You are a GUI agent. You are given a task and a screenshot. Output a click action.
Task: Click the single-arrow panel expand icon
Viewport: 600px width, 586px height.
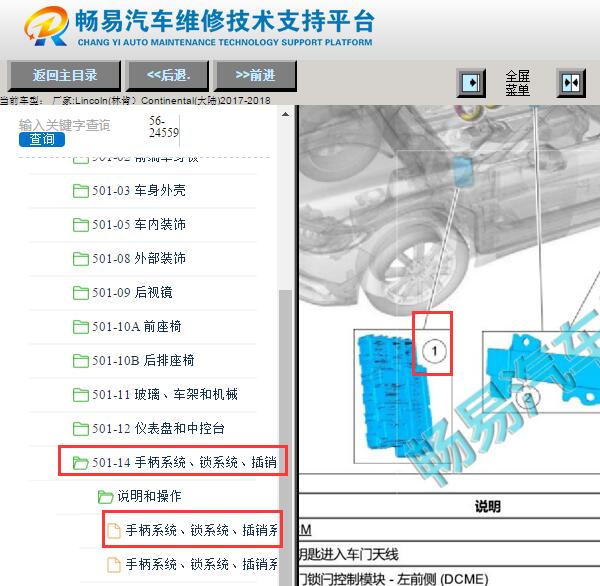coord(471,83)
